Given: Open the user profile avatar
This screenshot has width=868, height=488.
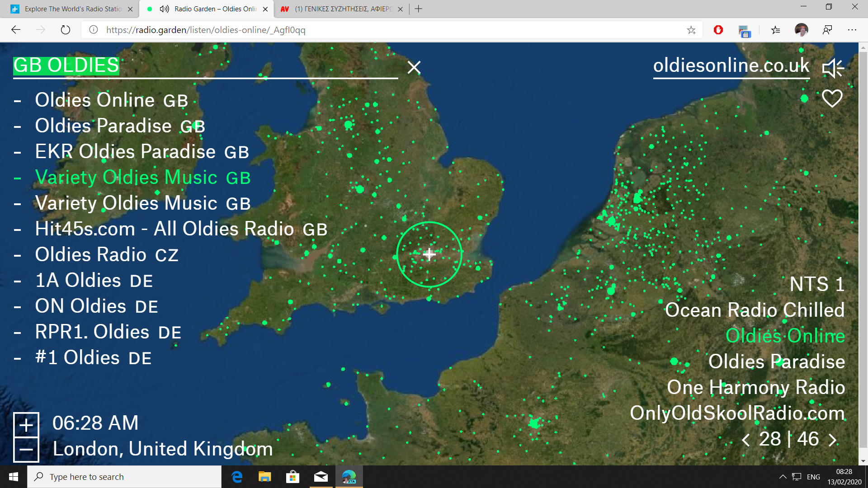Looking at the screenshot, I should click(x=802, y=30).
